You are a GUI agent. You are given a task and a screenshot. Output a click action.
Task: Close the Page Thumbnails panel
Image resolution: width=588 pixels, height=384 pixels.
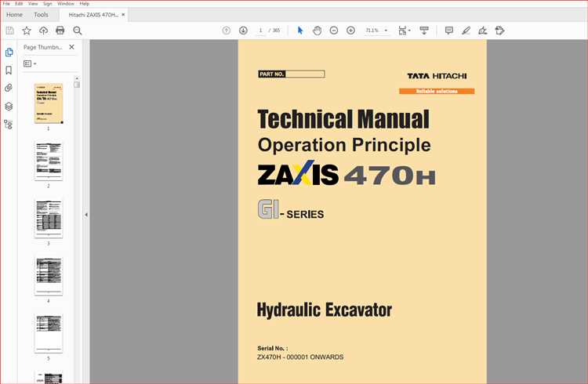click(71, 47)
